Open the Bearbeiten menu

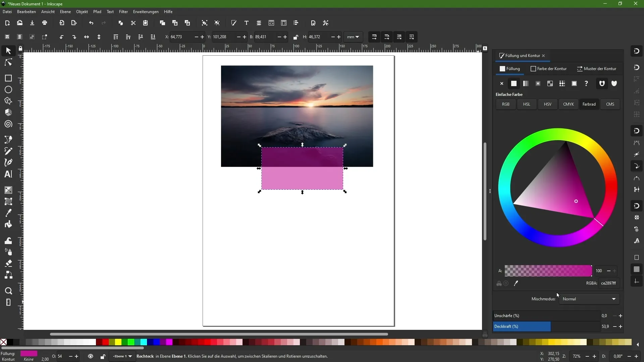click(x=26, y=12)
